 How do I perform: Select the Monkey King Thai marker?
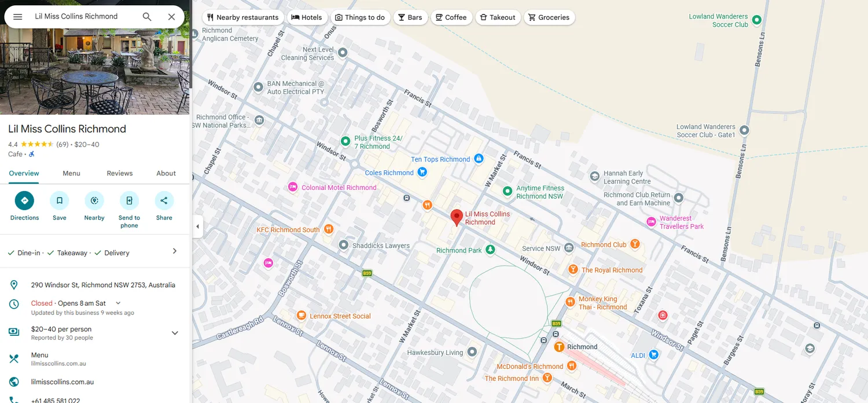pyautogui.click(x=569, y=302)
